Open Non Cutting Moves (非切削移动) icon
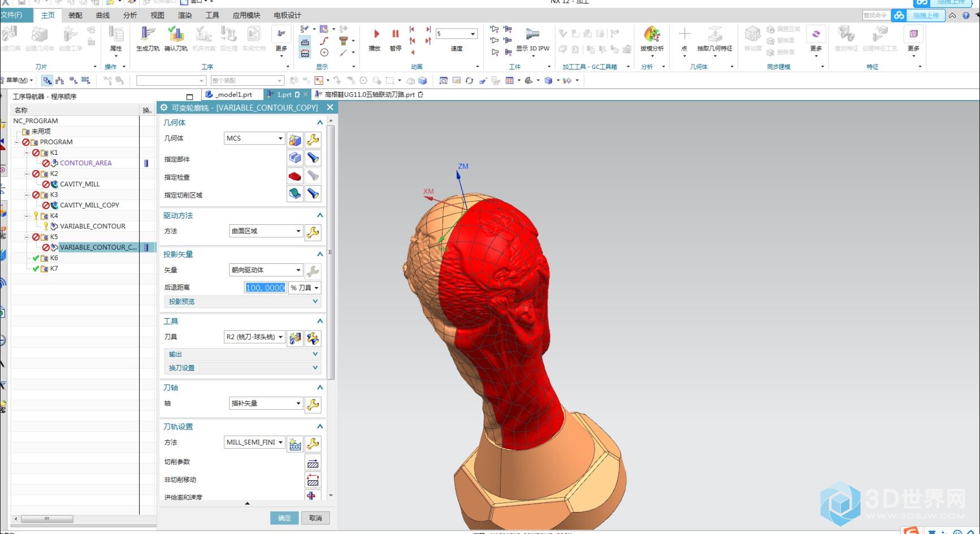 click(x=313, y=480)
